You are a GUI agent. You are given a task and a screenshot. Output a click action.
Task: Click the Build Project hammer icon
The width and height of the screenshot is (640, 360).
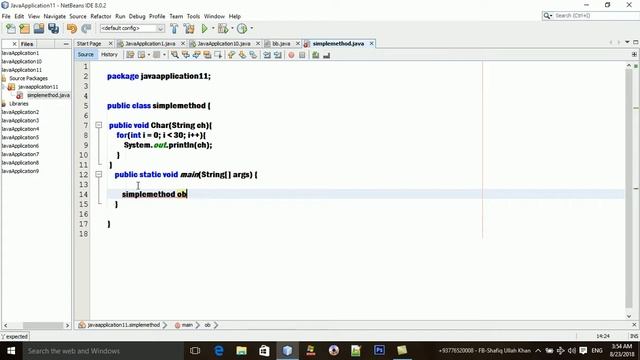click(174, 29)
